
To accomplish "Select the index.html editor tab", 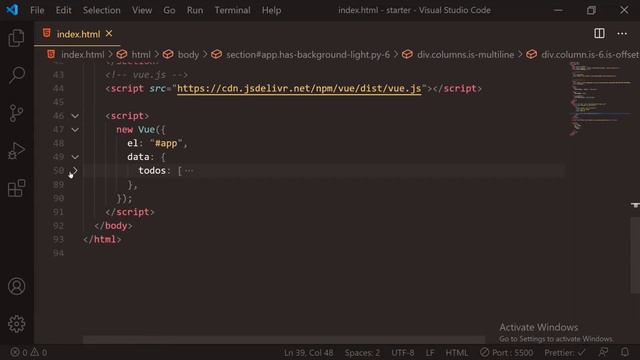I will (x=78, y=34).
